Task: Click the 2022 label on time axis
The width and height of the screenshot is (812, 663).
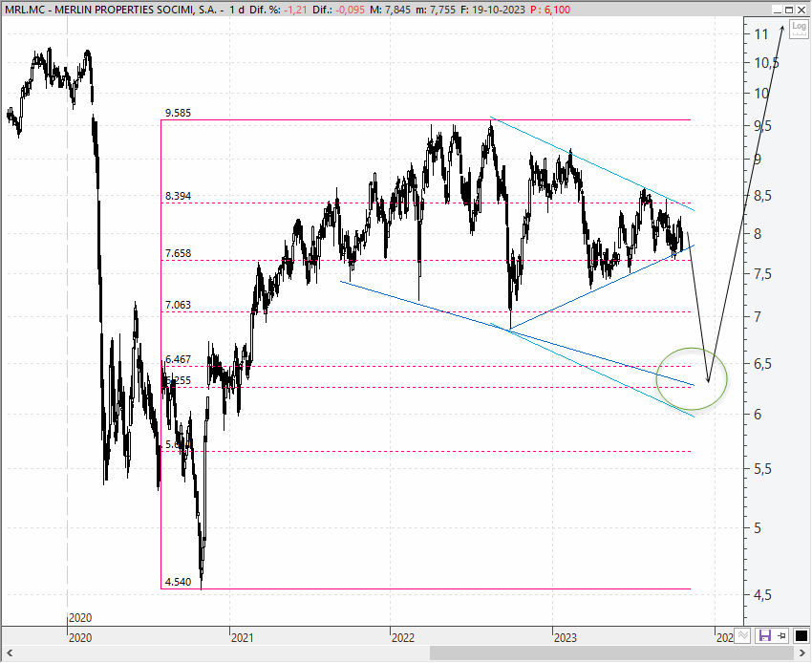Action: (403, 637)
